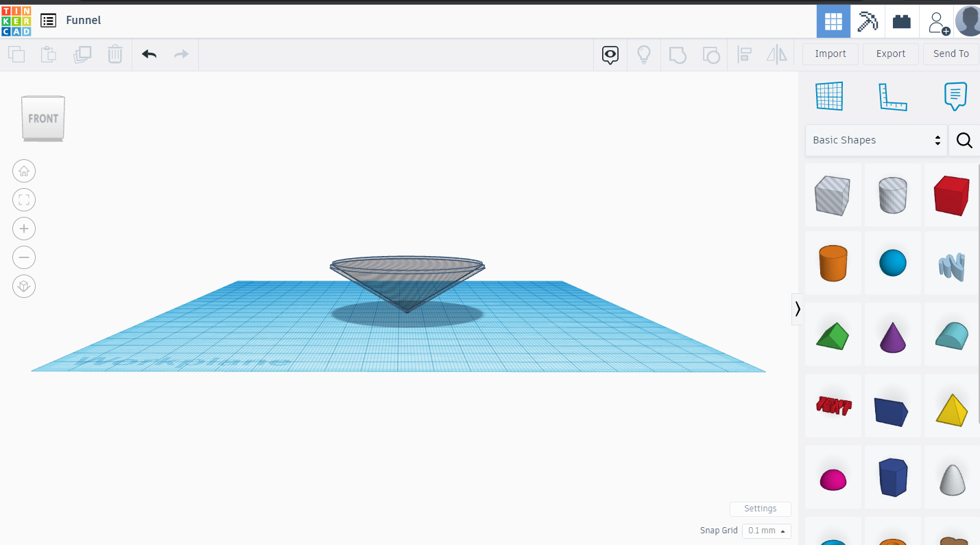Pick the teal Round Roof shape
Image resolution: width=980 pixels, height=545 pixels.
[x=952, y=335]
